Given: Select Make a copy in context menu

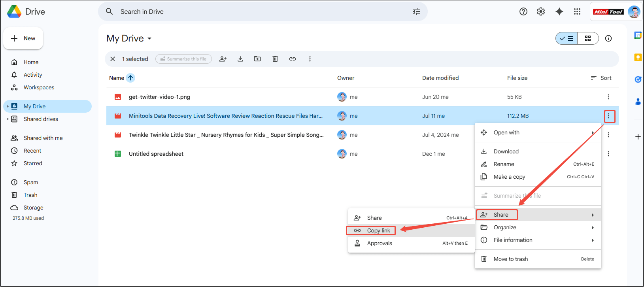Looking at the screenshot, I should pos(538,177).
